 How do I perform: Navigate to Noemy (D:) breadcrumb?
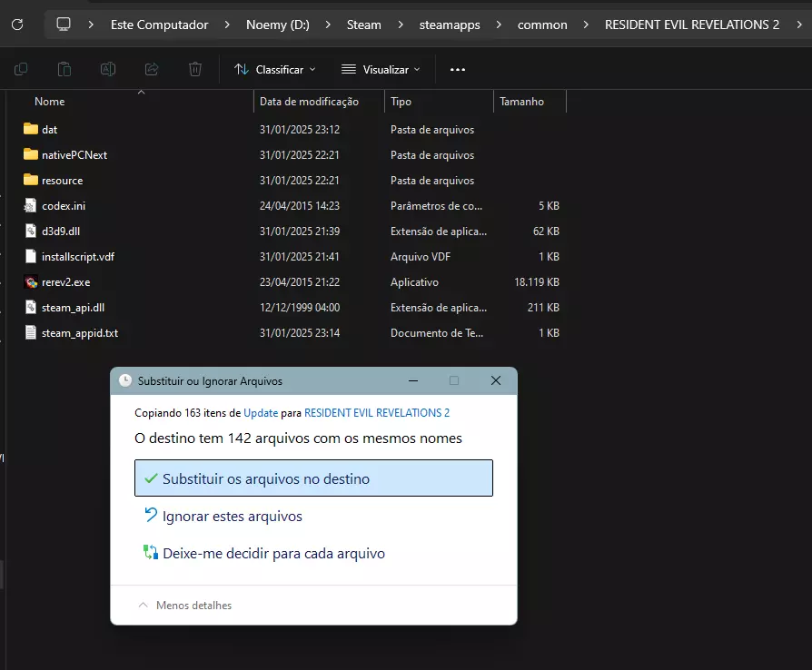pos(278,25)
